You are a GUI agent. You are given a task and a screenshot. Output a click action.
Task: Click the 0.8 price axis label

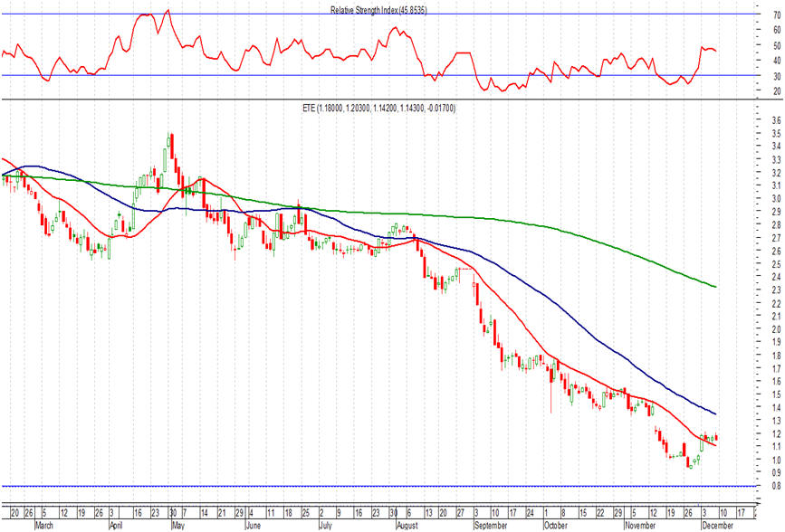(777, 486)
